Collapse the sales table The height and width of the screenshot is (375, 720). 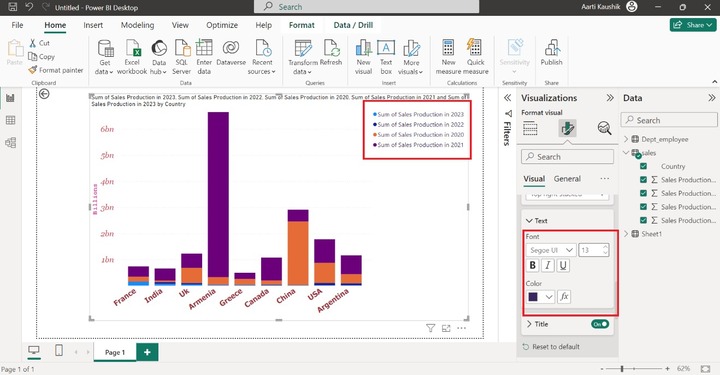click(626, 152)
